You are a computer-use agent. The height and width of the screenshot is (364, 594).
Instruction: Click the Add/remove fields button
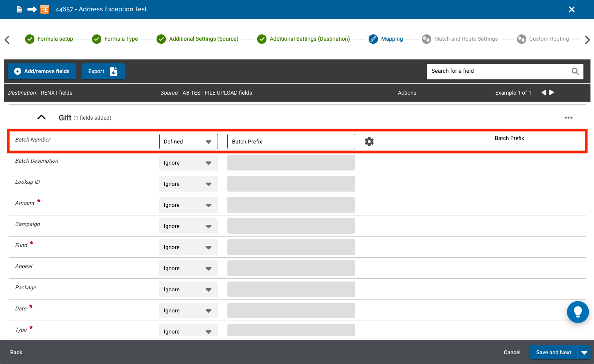coord(41,71)
